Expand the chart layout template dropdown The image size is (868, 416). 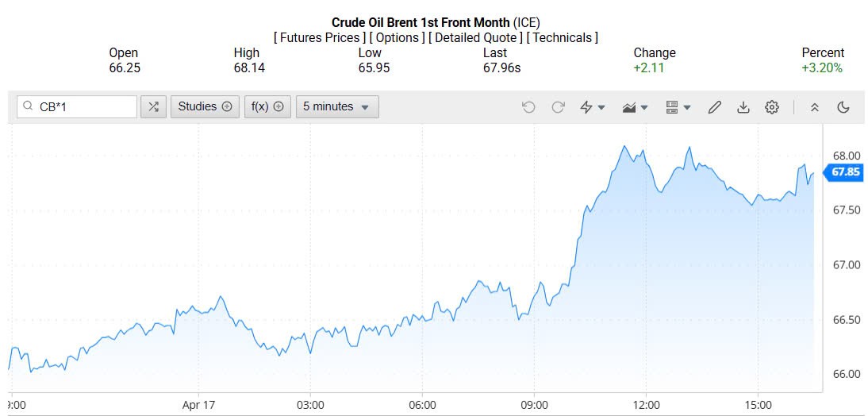coord(678,107)
